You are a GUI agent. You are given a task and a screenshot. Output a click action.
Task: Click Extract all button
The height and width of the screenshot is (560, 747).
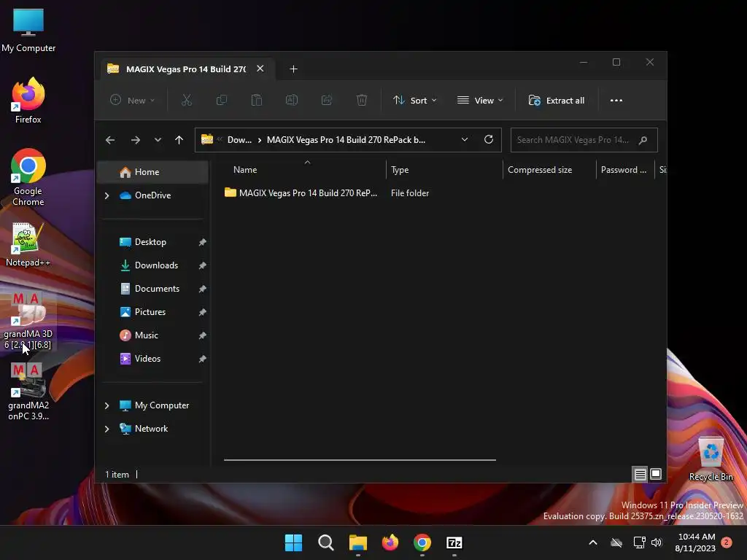coord(557,101)
